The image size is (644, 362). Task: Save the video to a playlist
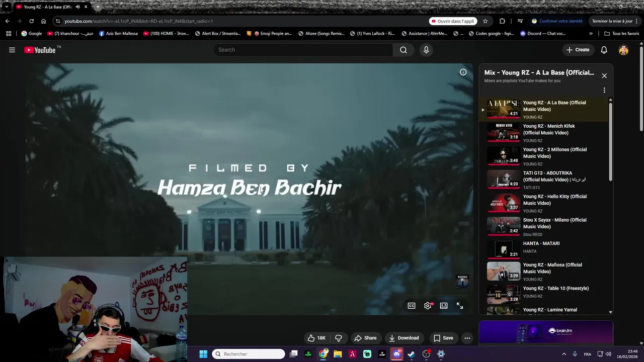[443, 338]
